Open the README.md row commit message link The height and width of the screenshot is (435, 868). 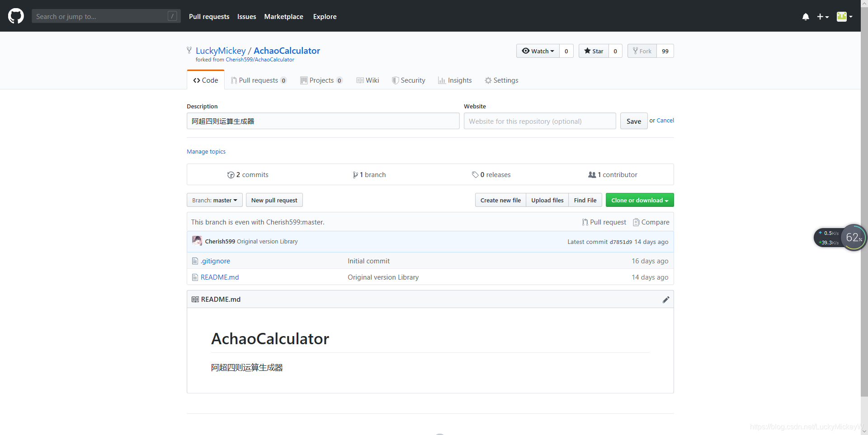383,277
